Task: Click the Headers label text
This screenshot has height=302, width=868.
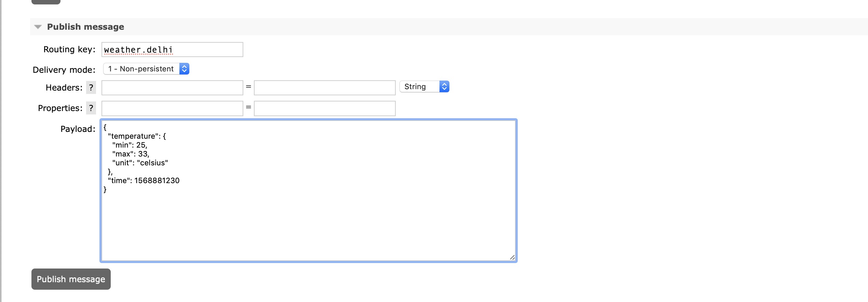Action: click(x=64, y=88)
